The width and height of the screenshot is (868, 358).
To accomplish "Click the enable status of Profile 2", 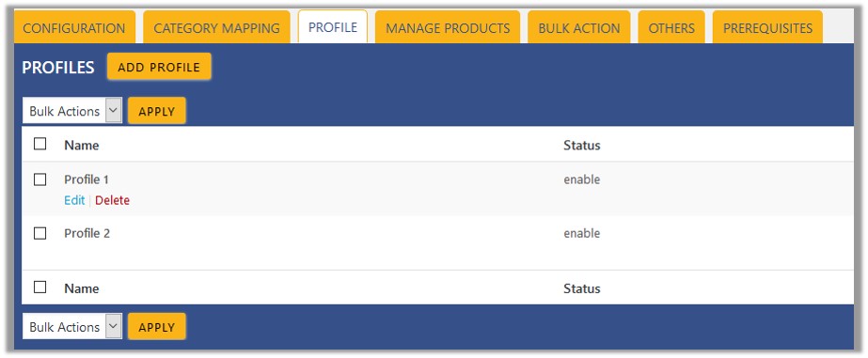I will pyautogui.click(x=582, y=233).
